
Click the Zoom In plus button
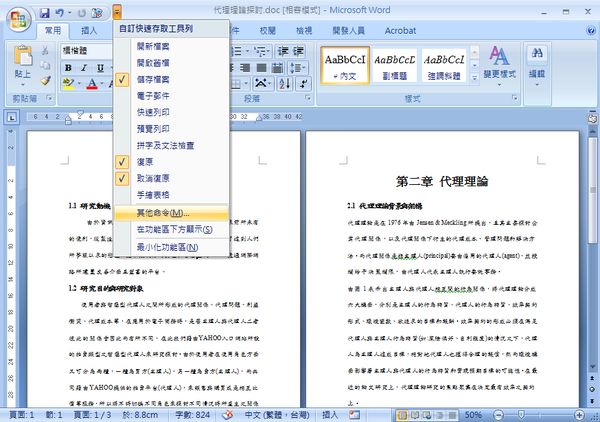(579, 415)
